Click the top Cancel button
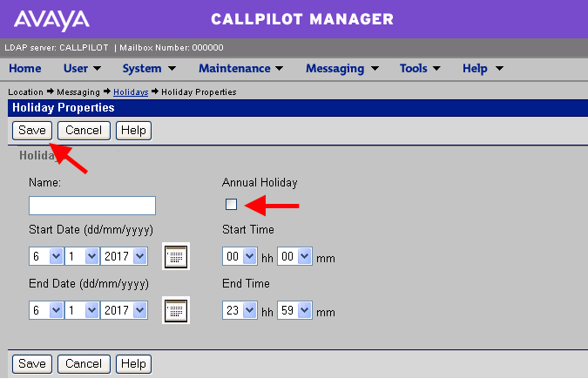588x379 pixels. coord(84,131)
